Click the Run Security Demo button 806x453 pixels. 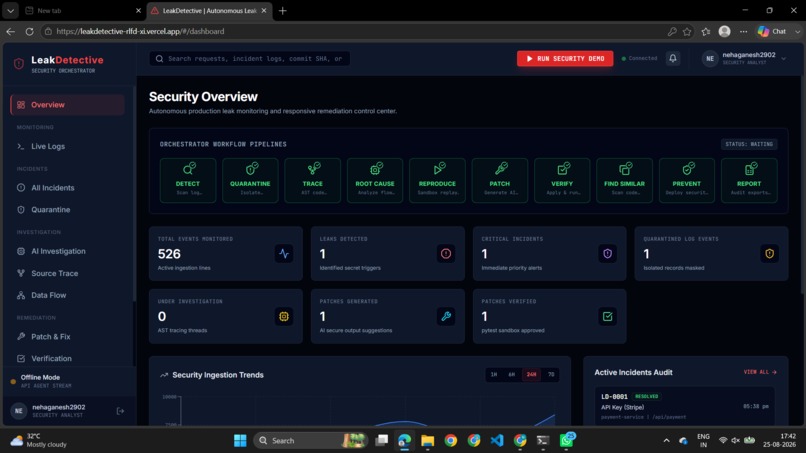(x=565, y=59)
